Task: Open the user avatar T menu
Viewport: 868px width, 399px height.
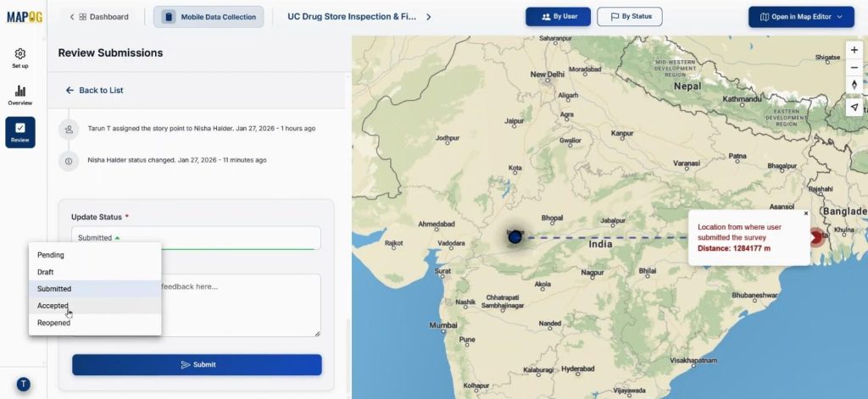Action: (23, 384)
